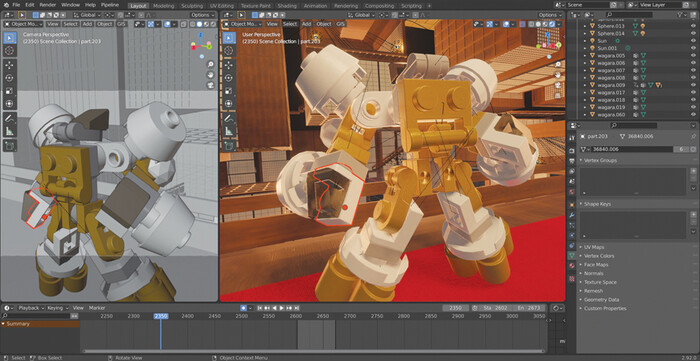Switch to the Sculpting workspace tab

192,6
